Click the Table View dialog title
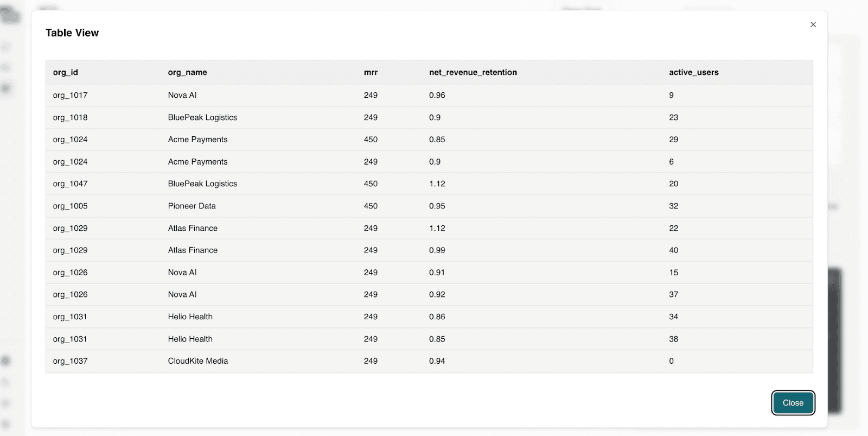 pyautogui.click(x=72, y=33)
